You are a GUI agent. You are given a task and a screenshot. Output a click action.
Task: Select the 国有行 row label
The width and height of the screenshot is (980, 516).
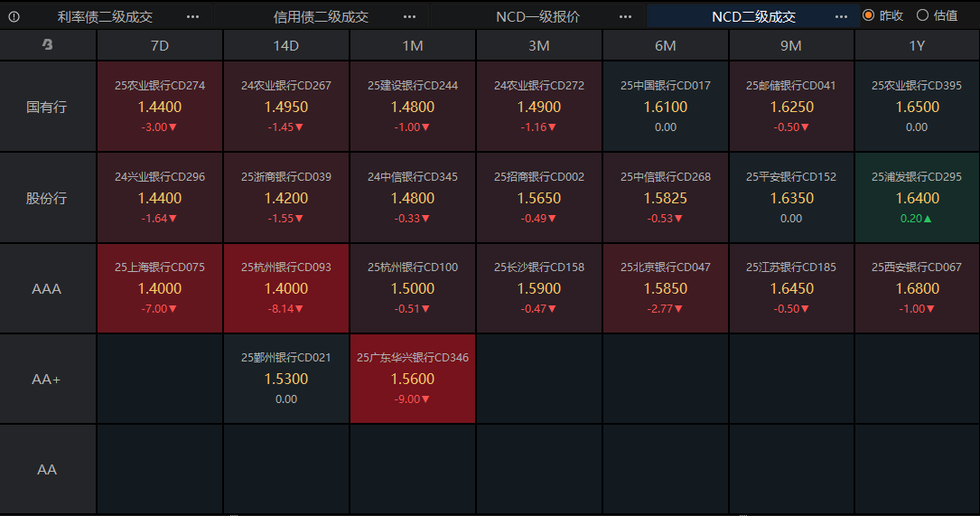coord(48,107)
